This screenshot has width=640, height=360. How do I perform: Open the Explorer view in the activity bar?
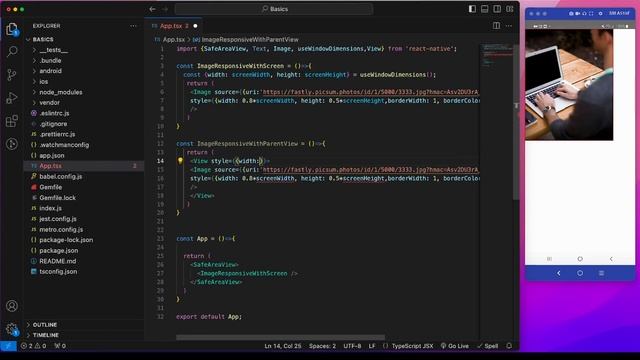pyautogui.click(x=12, y=29)
